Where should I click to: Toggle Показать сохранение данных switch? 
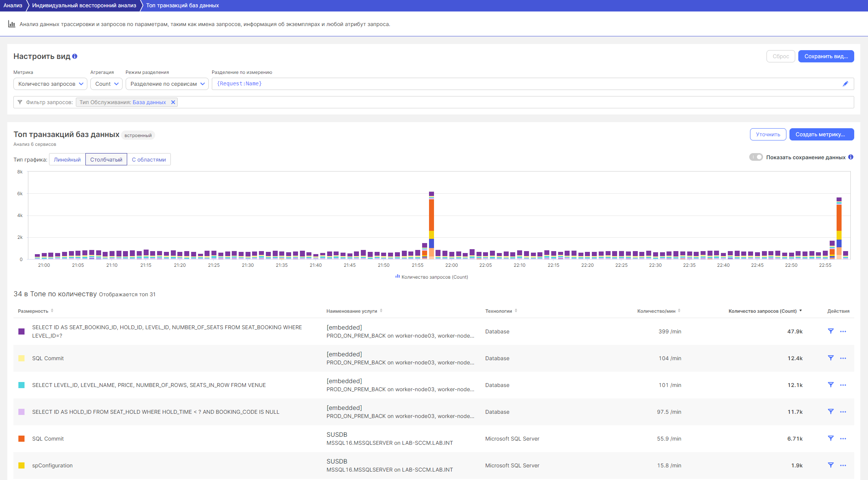pyautogui.click(x=756, y=157)
